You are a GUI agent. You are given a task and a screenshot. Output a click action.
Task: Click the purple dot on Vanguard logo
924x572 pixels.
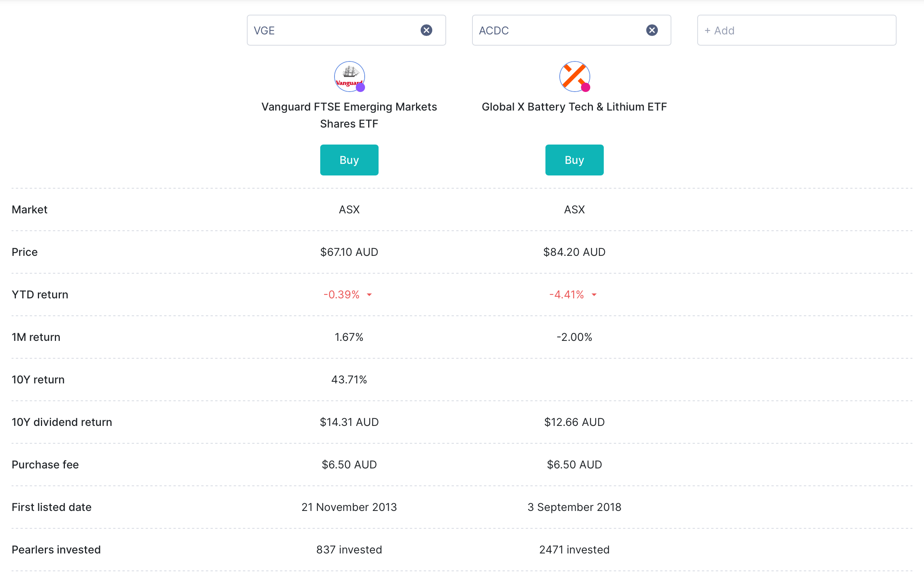coord(360,87)
